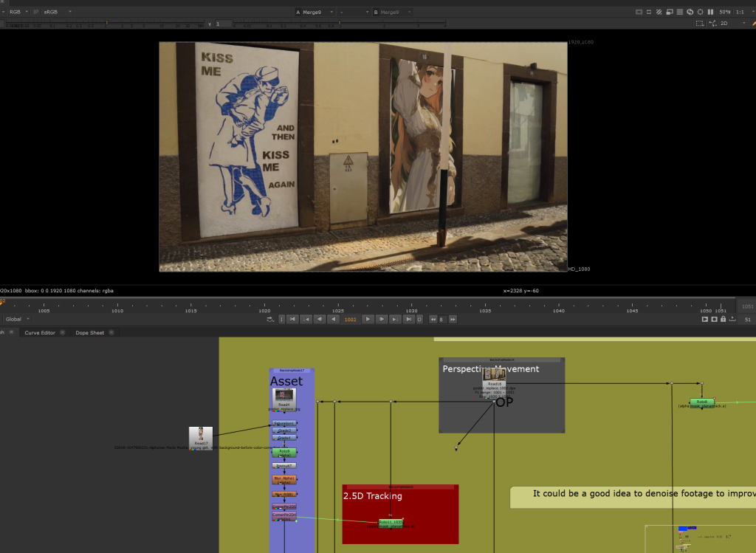Step back one frame
Image resolution: width=756 pixels, height=553 pixels.
320,319
